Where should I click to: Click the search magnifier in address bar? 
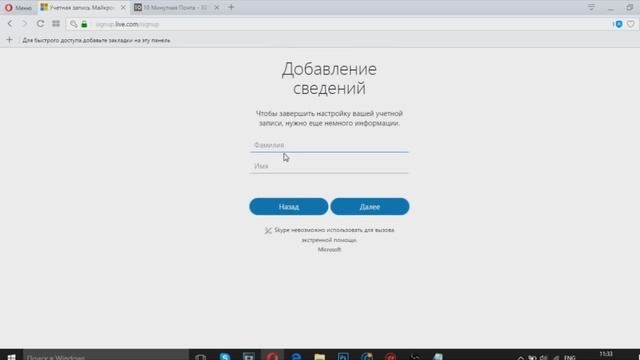coord(73,24)
